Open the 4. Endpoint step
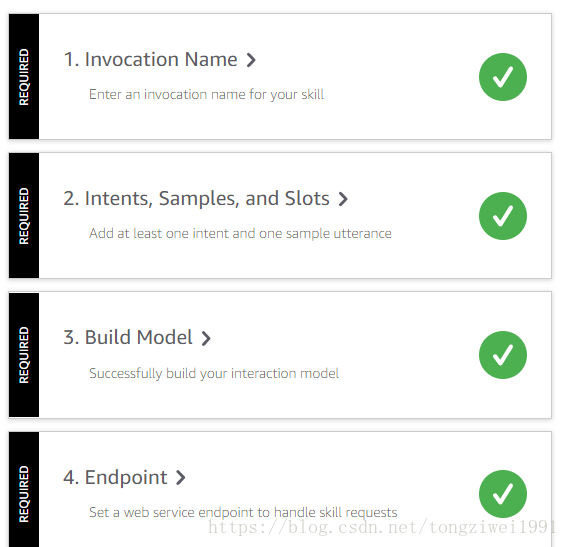This screenshot has height=547, width=569. [115, 477]
